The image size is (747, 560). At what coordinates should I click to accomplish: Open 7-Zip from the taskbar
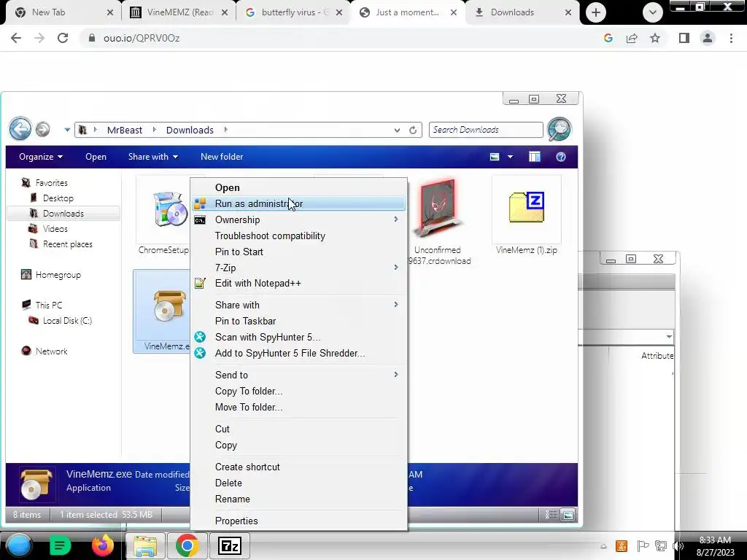coord(230,545)
